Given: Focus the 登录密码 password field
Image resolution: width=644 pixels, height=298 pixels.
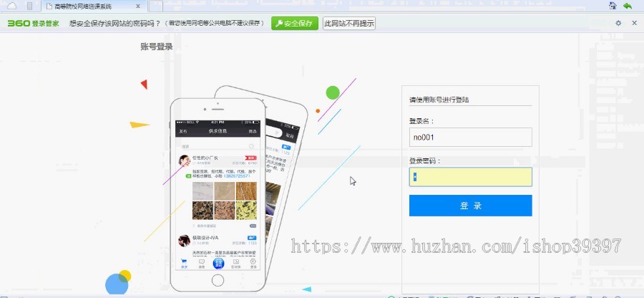Looking at the screenshot, I should point(470,177).
